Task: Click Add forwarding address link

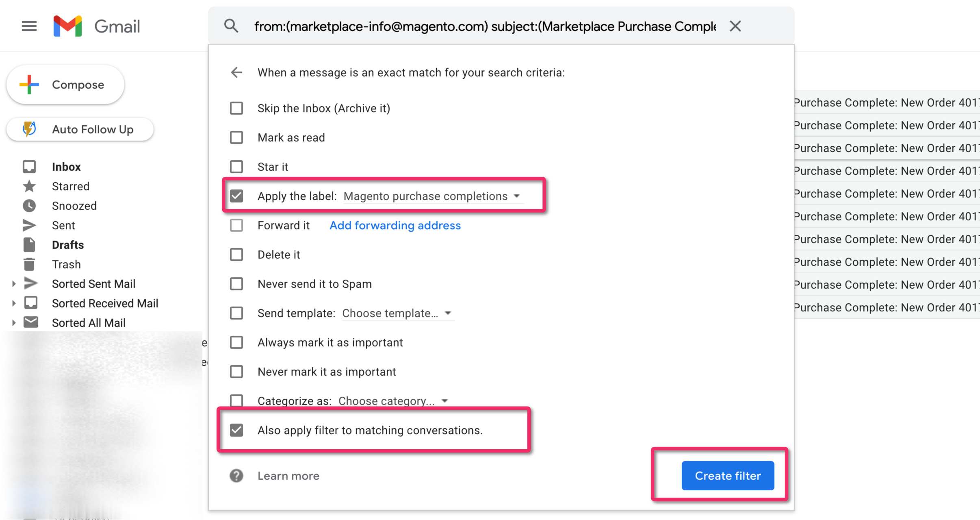Action: [395, 225]
